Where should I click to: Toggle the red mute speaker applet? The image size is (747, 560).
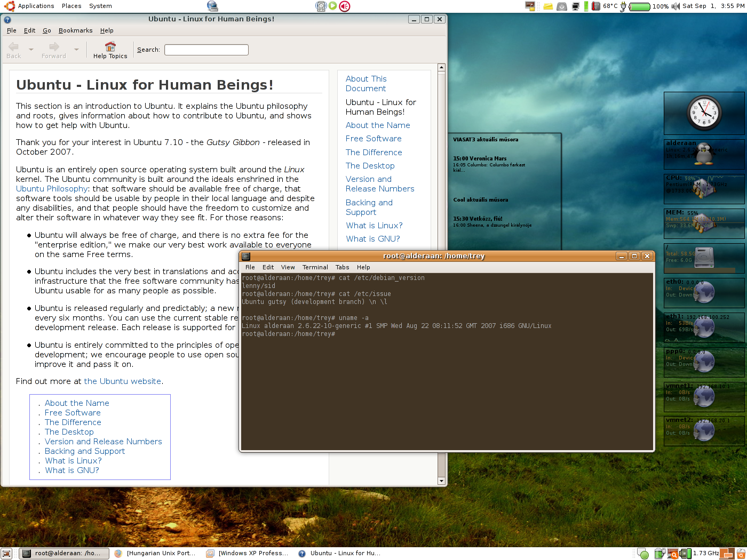tap(345, 6)
